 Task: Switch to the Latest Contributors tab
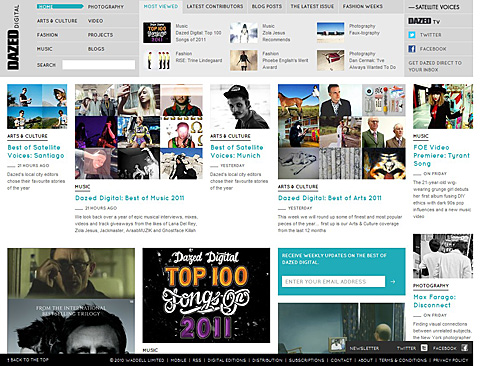coord(215,6)
